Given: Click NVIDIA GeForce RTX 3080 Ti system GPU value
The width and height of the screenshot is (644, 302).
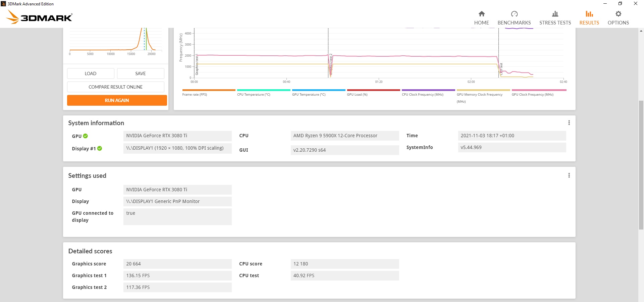Looking at the screenshot, I should click(x=177, y=136).
